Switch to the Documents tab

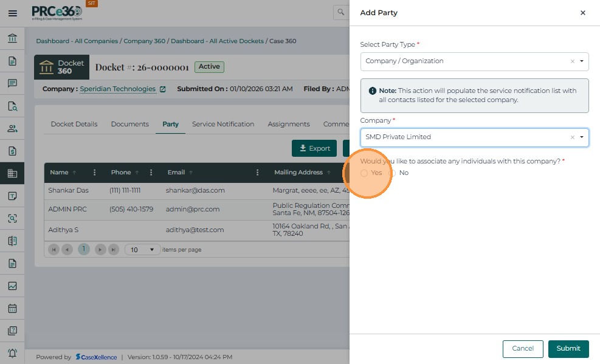(x=129, y=124)
